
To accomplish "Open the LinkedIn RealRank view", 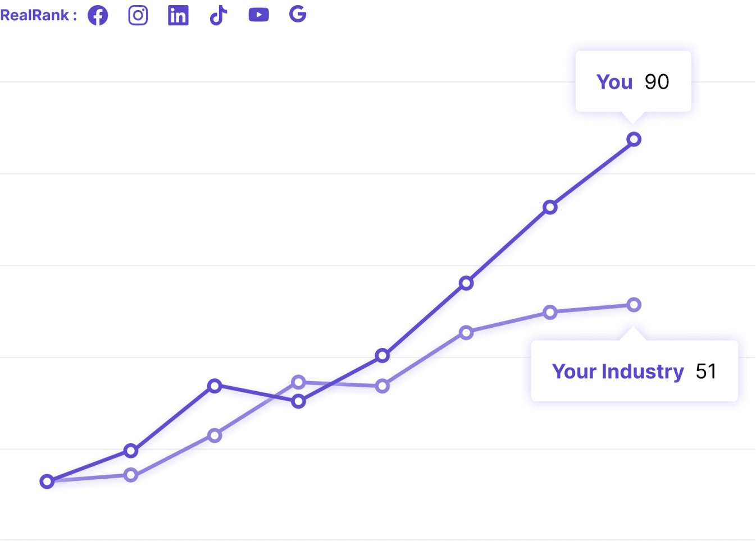I will (178, 15).
